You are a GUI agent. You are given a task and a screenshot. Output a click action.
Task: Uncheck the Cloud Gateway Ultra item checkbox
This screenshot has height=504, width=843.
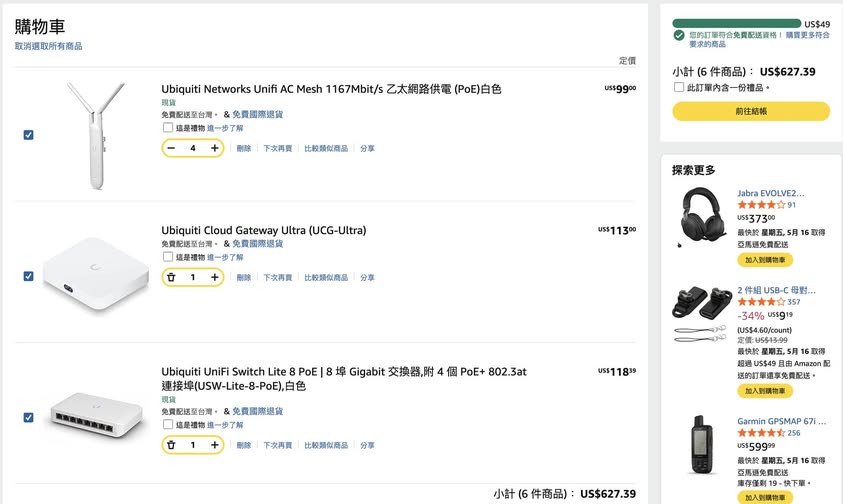pos(28,276)
